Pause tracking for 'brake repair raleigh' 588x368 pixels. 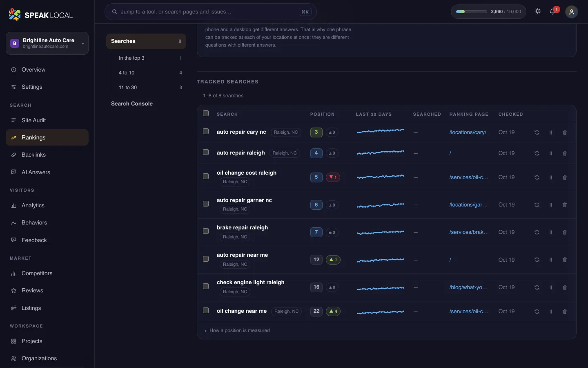pos(551,232)
